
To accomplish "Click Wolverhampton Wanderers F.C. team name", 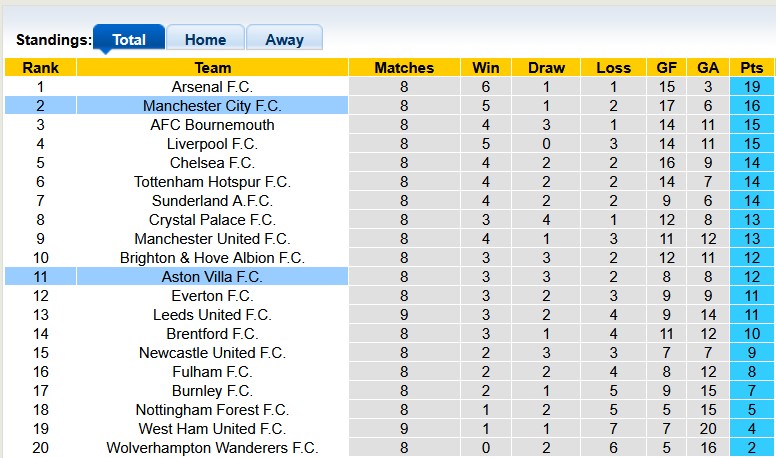I will point(212,448).
